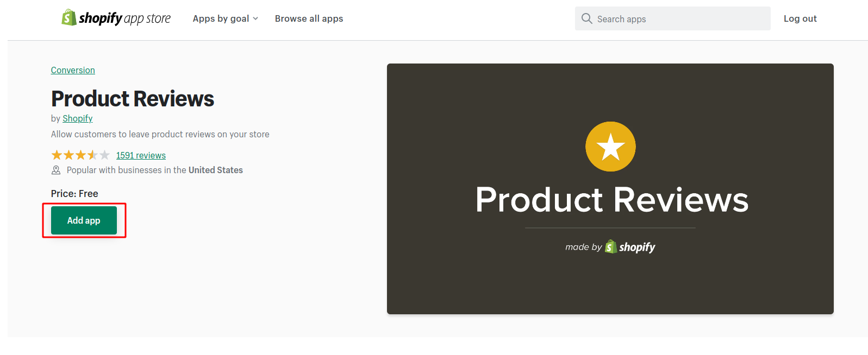View the 1591 reviews link
This screenshot has height=355, width=868.
(x=141, y=155)
